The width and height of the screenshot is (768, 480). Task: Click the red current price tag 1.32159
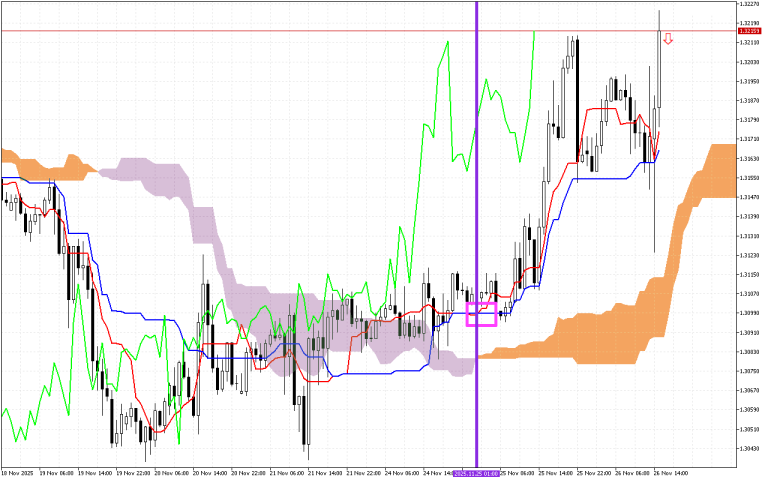coord(749,31)
